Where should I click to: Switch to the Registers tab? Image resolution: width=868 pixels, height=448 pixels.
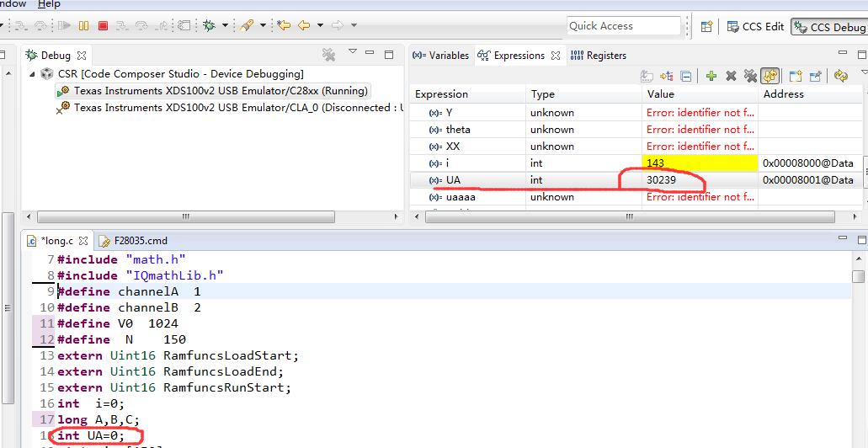(599, 56)
